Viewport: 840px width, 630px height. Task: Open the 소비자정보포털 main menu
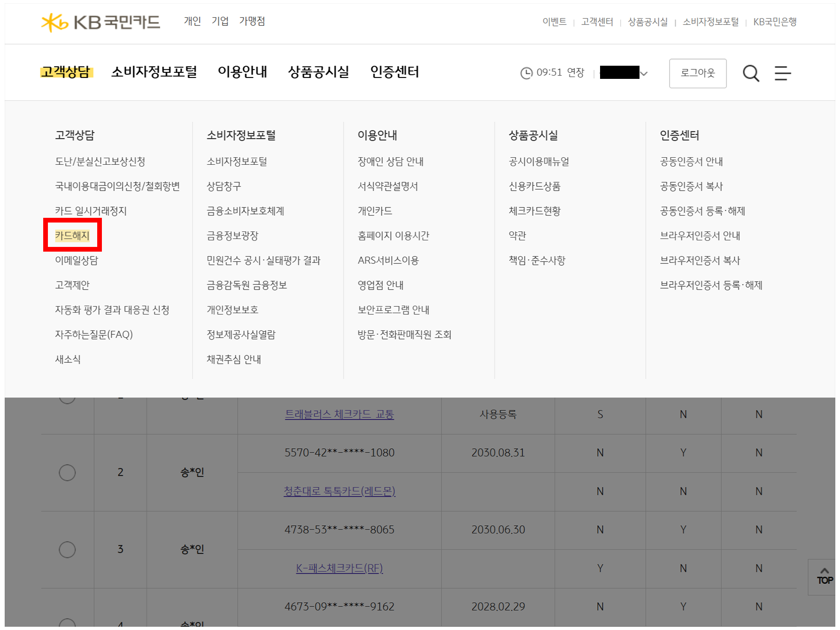pyautogui.click(x=154, y=72)
